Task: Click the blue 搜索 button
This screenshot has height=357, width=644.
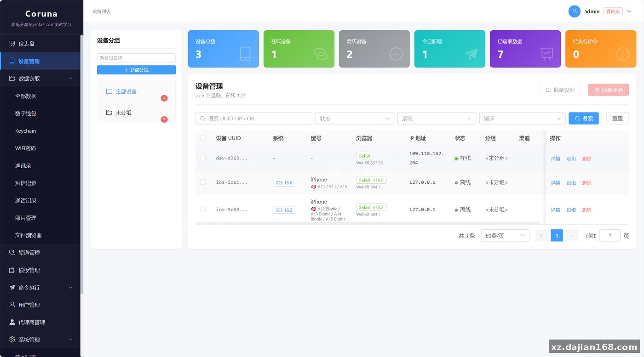Action: 584,119
